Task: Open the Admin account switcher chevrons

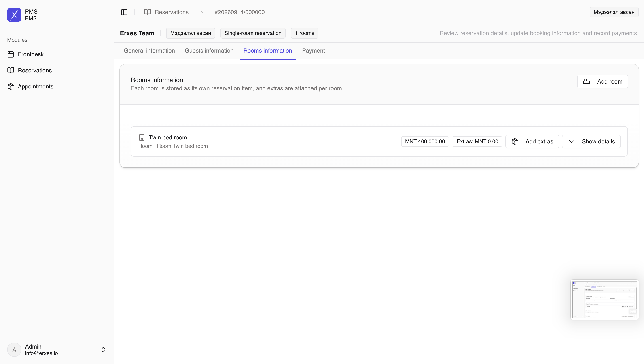Action: click(x=103, y=350)
